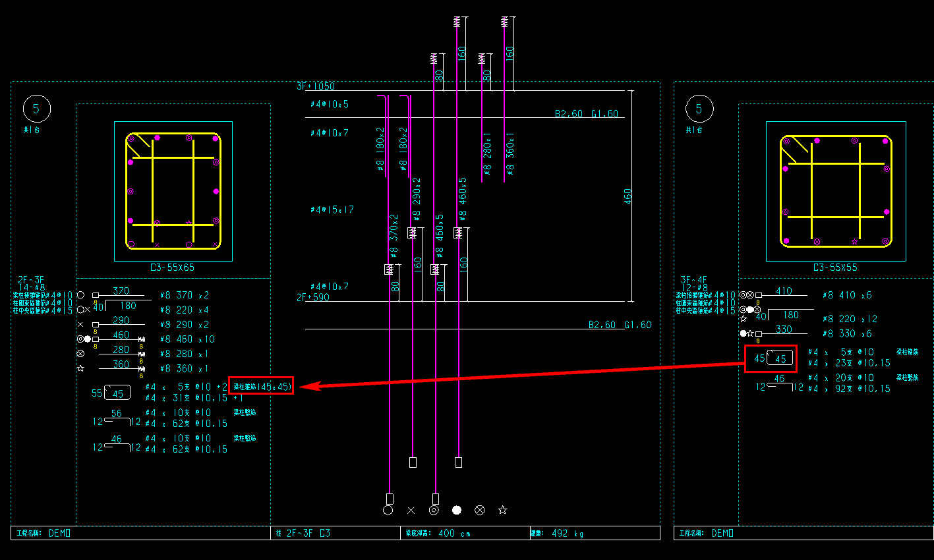Select the C3-55X55 section label

click(835, 267)
